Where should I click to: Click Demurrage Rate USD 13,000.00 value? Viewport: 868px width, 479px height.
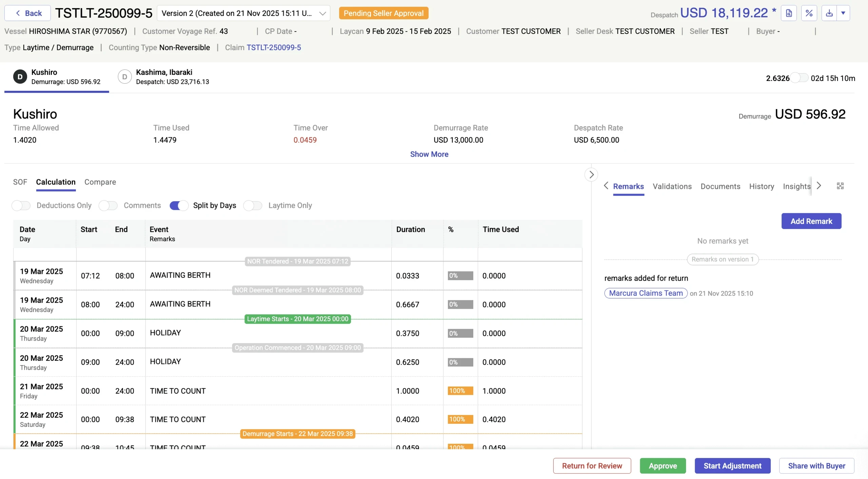click(458, 140)
